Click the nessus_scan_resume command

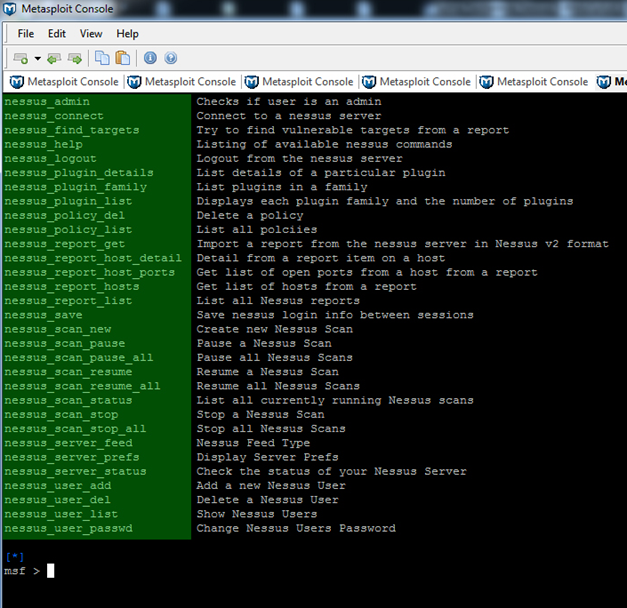click(x=68, y=372)
